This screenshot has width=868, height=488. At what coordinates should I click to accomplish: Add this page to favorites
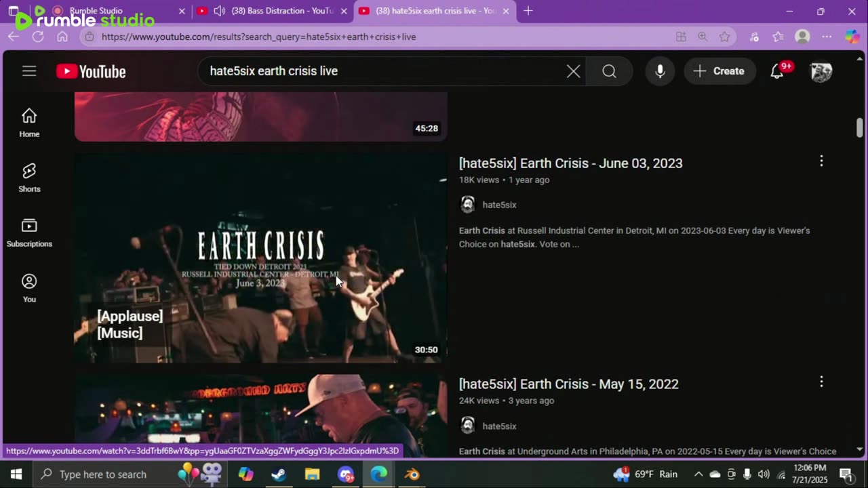(725, 37)
